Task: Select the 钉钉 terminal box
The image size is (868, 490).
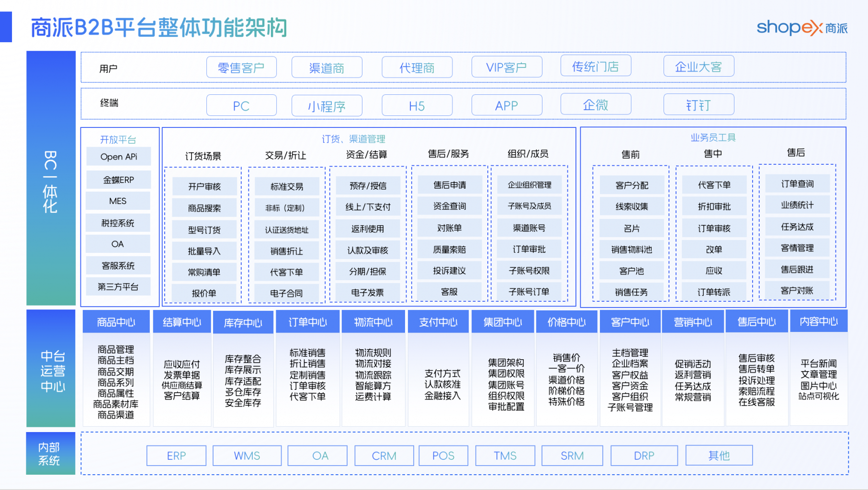Action: [699, 104]
